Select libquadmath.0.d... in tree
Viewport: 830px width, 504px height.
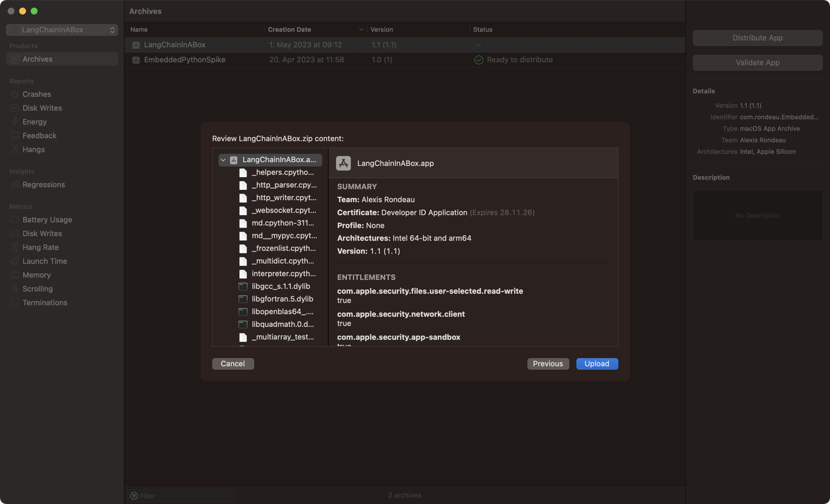tap(283, 325)
